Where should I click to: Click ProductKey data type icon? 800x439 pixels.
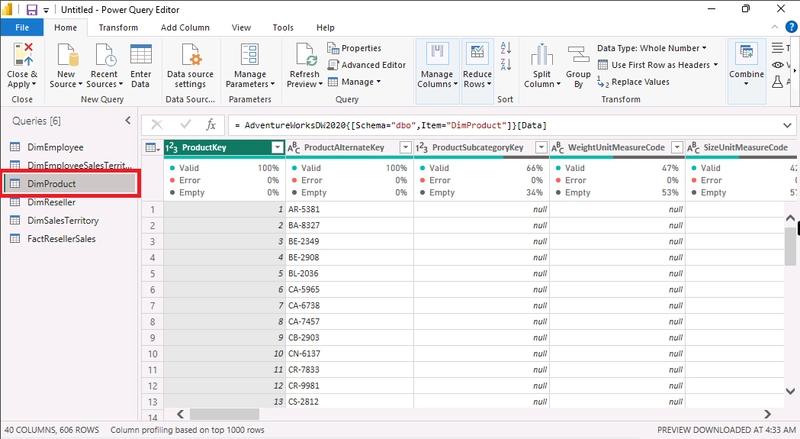click(x=172, y=148)
